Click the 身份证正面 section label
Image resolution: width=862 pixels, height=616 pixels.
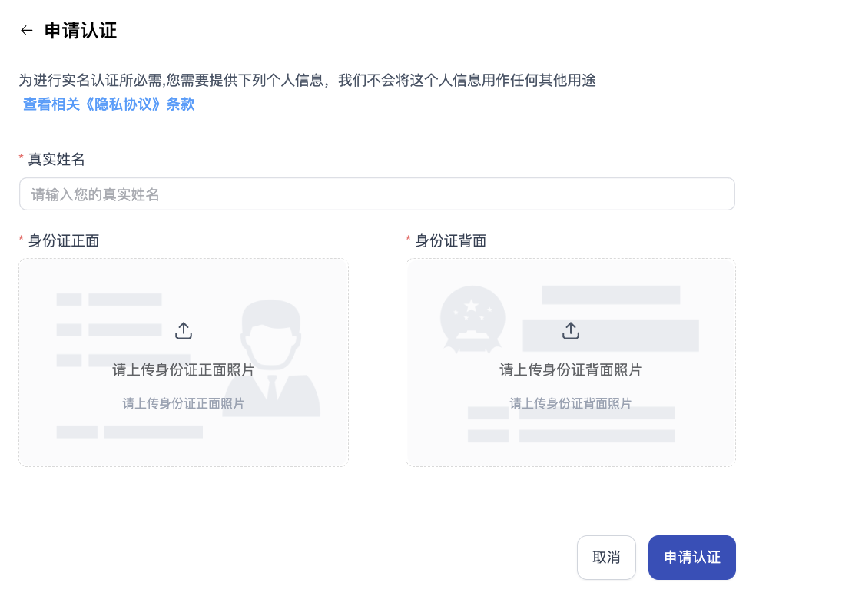tap(63, 241)
